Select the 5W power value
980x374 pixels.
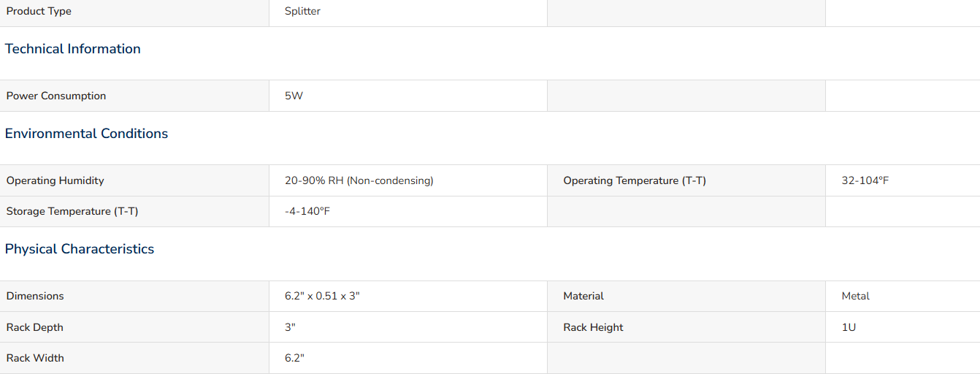point(294,96)
